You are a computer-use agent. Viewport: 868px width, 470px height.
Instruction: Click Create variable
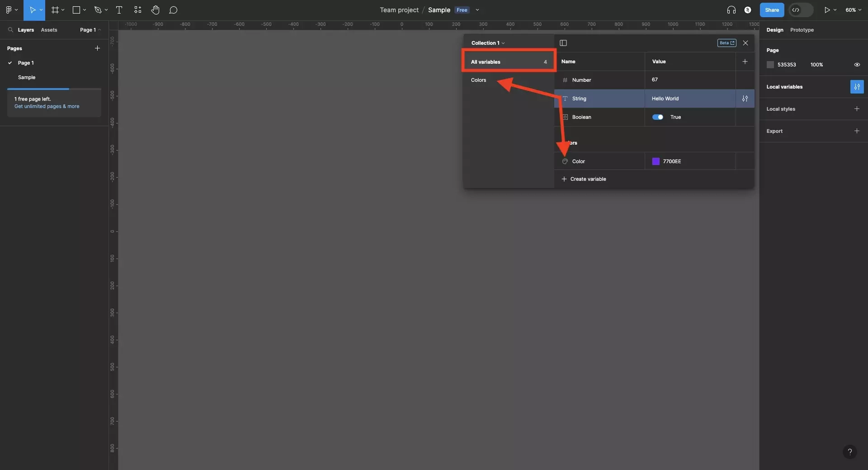tap(584, 179)
